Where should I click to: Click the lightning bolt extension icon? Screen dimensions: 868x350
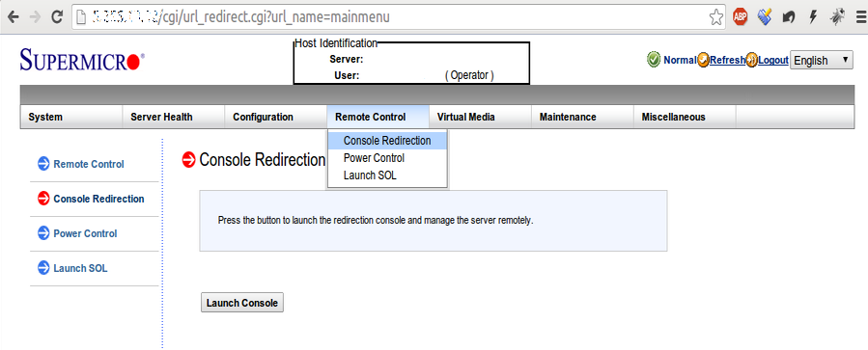coord(813,17)
